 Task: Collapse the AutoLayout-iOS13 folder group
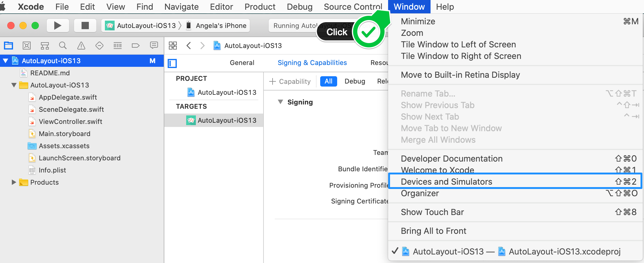click(x=14, y=85)
